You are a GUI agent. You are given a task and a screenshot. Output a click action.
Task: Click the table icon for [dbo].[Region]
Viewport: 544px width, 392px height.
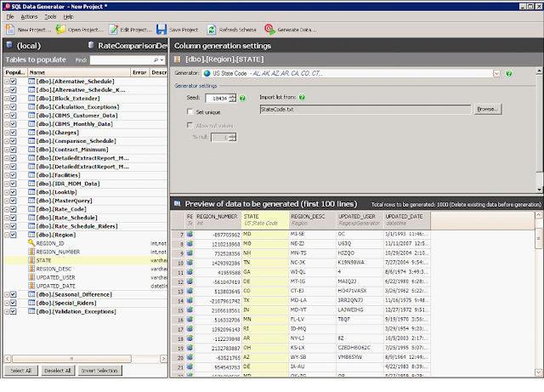point(31,235)
